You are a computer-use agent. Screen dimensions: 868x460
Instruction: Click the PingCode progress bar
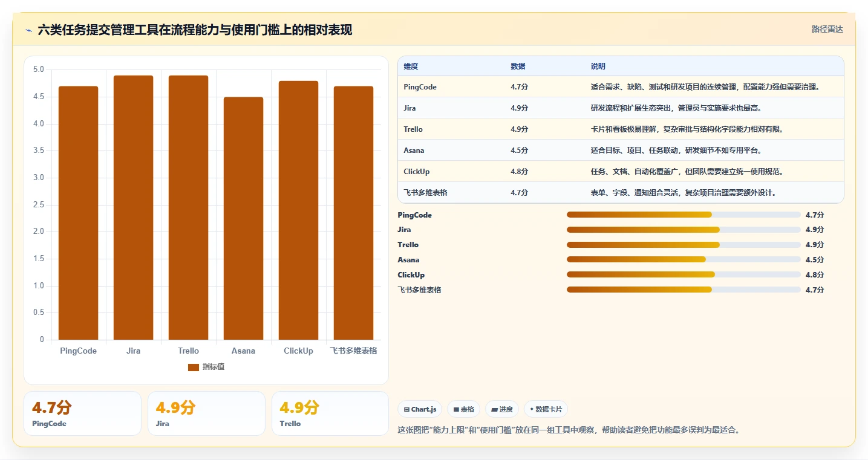tap(684, 215)
